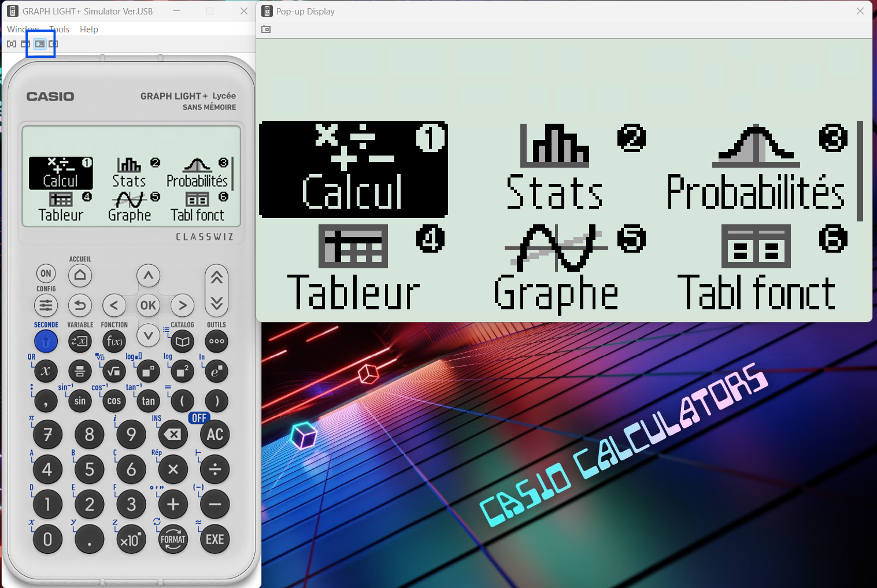The width and height of the screenshot is (877, 588).
Task: Click the highlighted pop-up display toolbar icon
Action: (40, 44)
